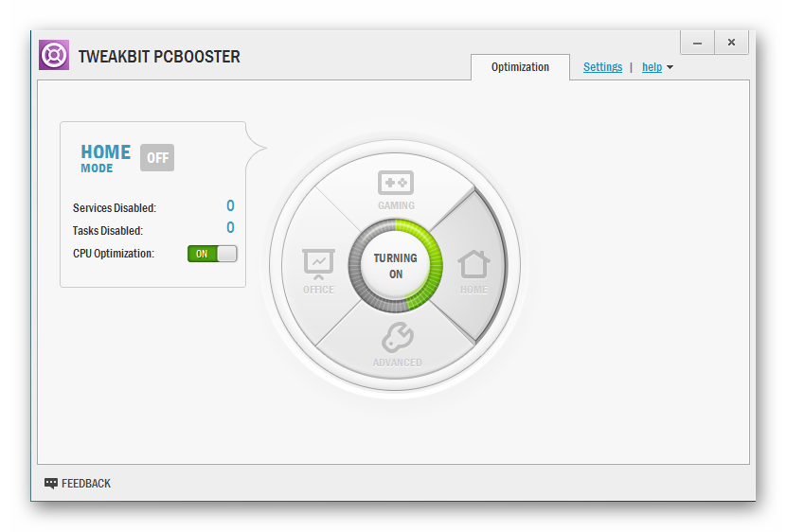Click the Services Disabled label
The width and height of the screenshot is (786, 532).
pos(115,208)
